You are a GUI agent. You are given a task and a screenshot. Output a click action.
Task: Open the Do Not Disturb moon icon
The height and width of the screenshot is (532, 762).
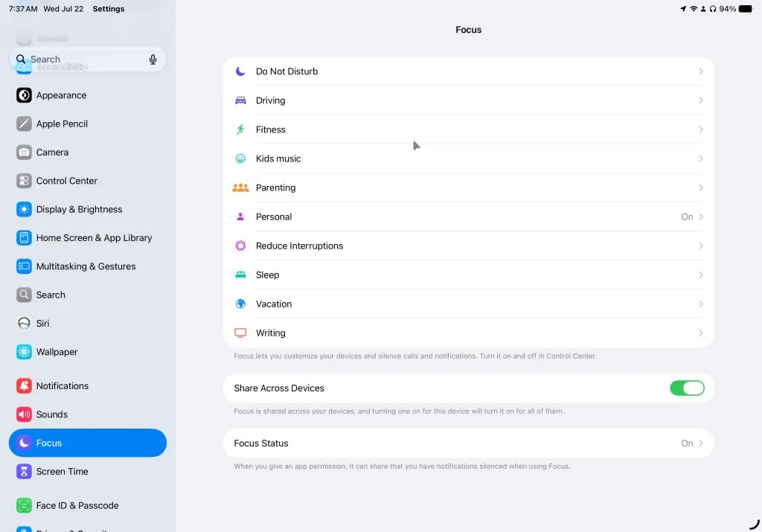pos(240,71)
